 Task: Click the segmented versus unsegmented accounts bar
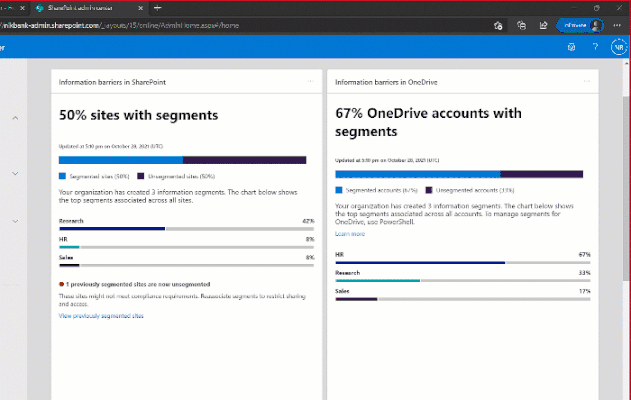pos(459,174)
